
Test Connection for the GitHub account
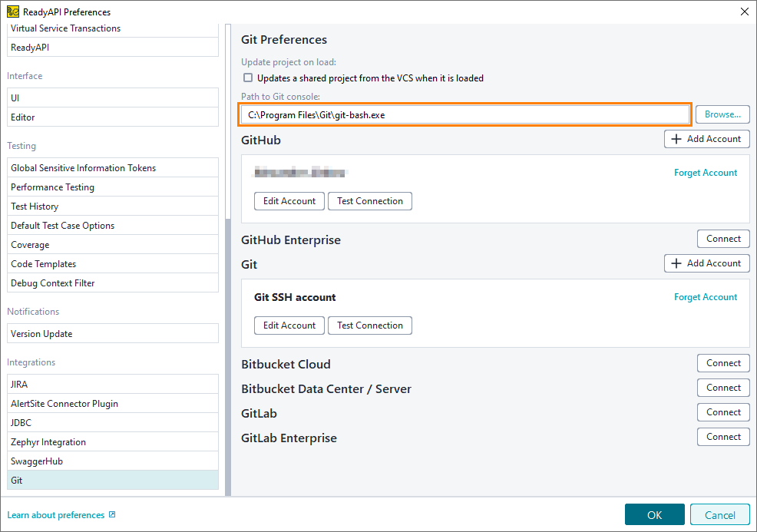(x=369, y=200)
